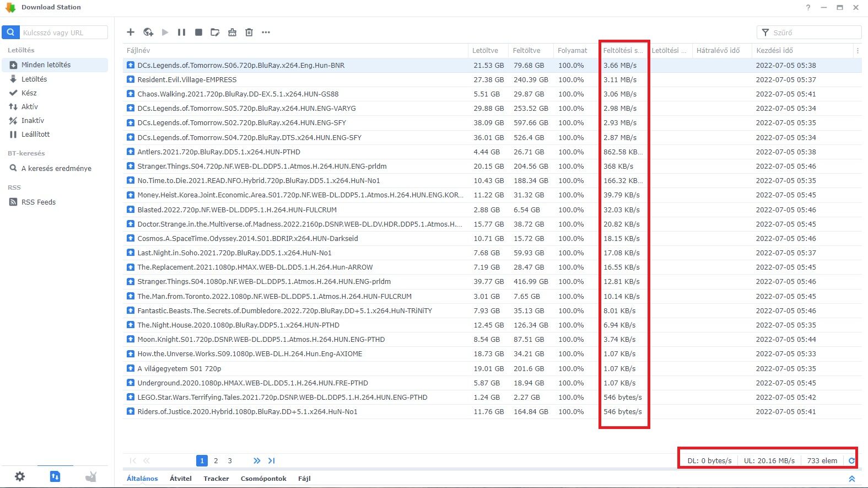The height and width of the screenshot is (488, 868).
Task: Sort by Hátralévő idő column header
Action: click(x=721, y=50)
